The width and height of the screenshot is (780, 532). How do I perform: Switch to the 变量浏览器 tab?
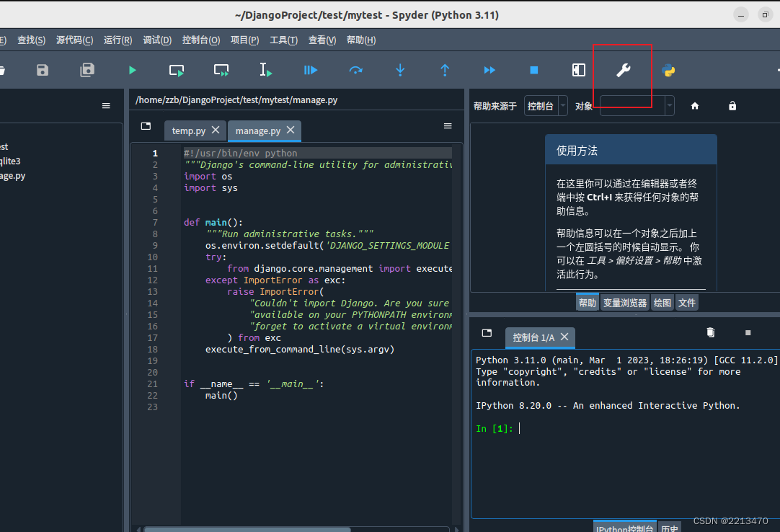coord(625,303)
